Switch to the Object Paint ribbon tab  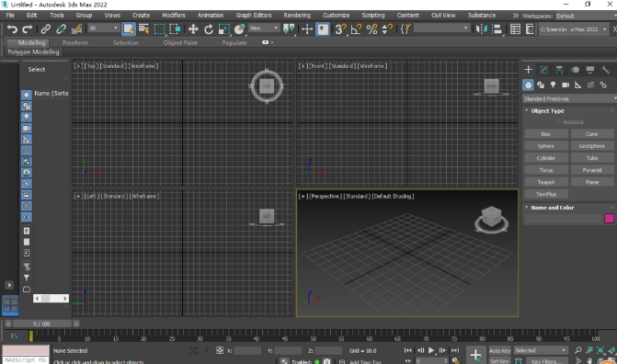(x=180, y=43)
